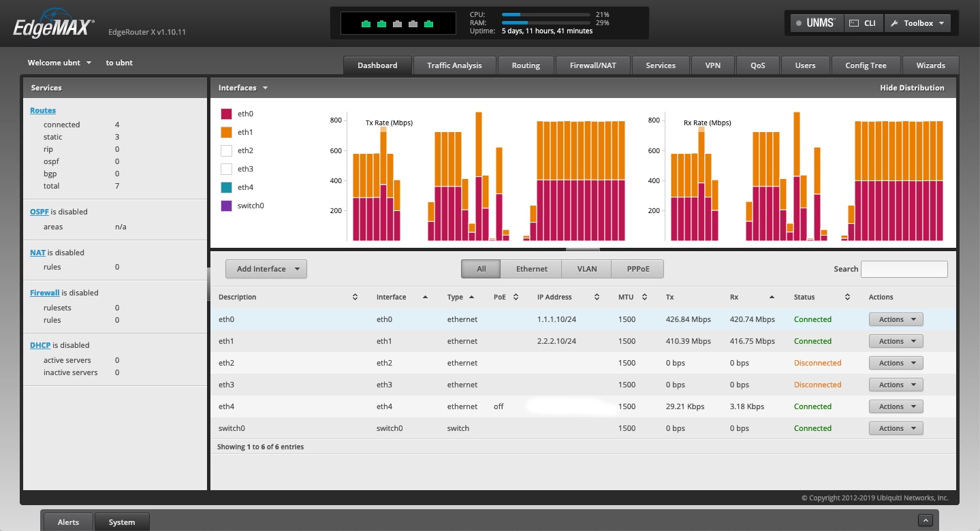Expand the bottom panel with arrow icon
The image size is (980, 531).
point(925,521)
